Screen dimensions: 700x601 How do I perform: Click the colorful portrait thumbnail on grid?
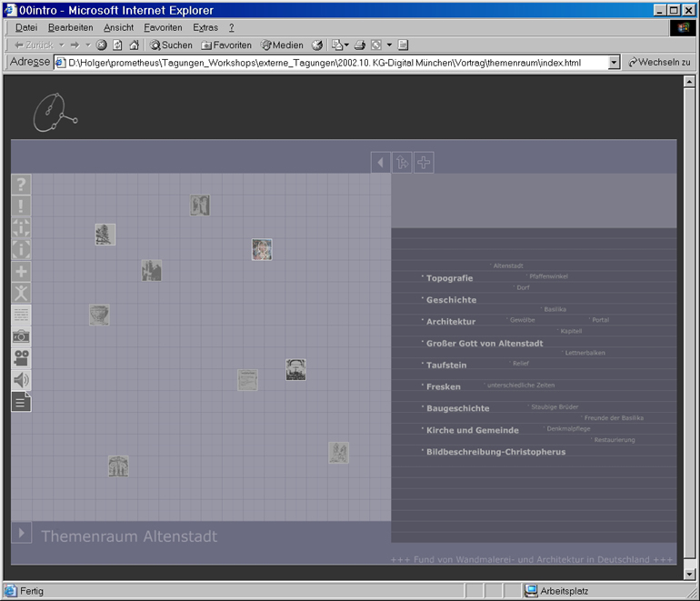tap(262, 250)
